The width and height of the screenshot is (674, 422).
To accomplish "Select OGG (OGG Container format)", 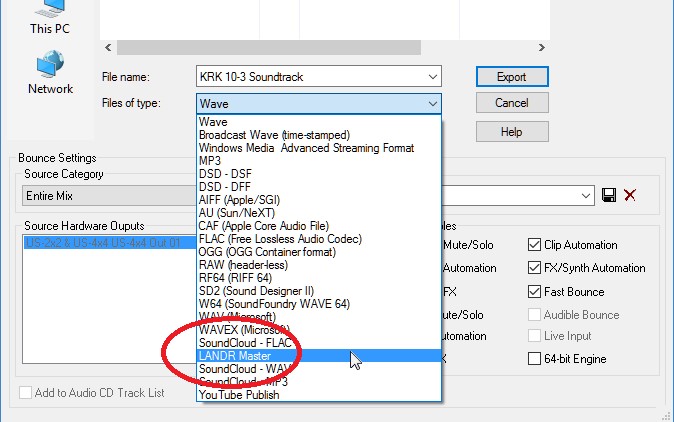I will [319, 252].
